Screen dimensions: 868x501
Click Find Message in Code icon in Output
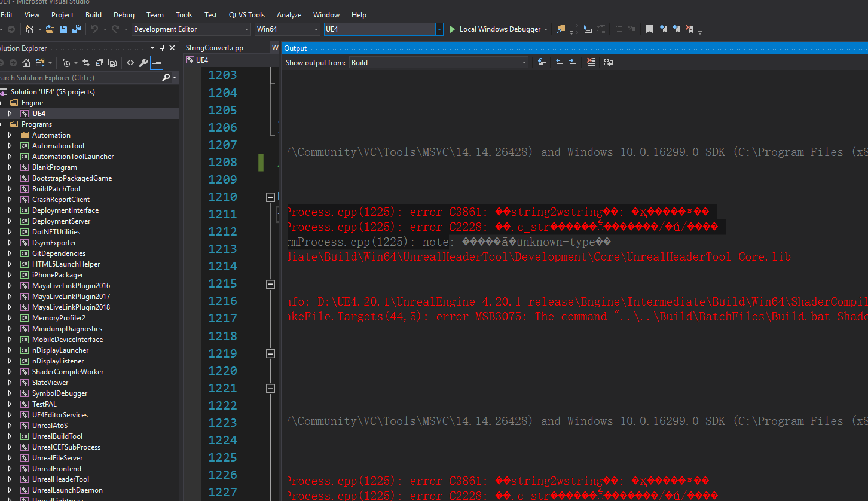pyautogui.click(x=542, y=62)
